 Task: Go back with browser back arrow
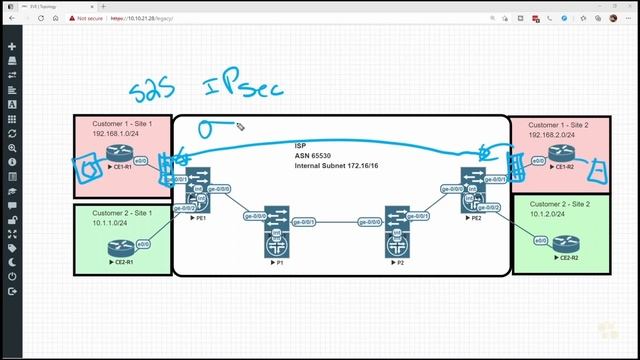12,18
